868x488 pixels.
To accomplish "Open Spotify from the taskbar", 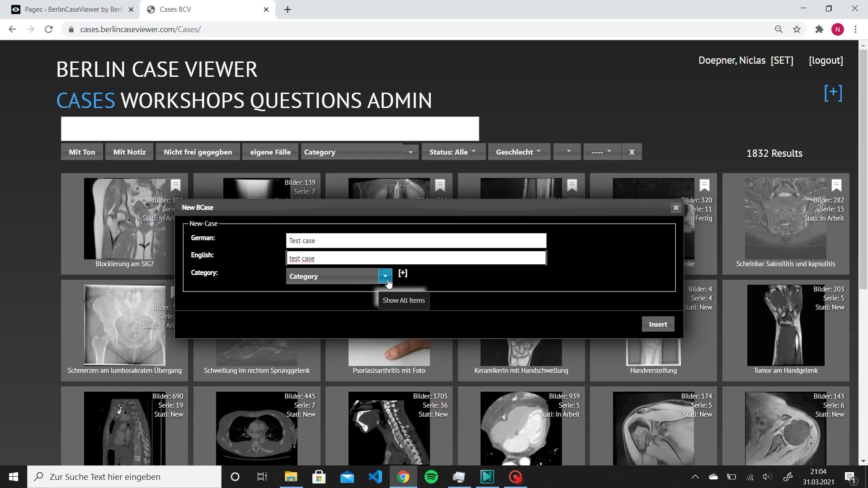I will coord(431,477).
